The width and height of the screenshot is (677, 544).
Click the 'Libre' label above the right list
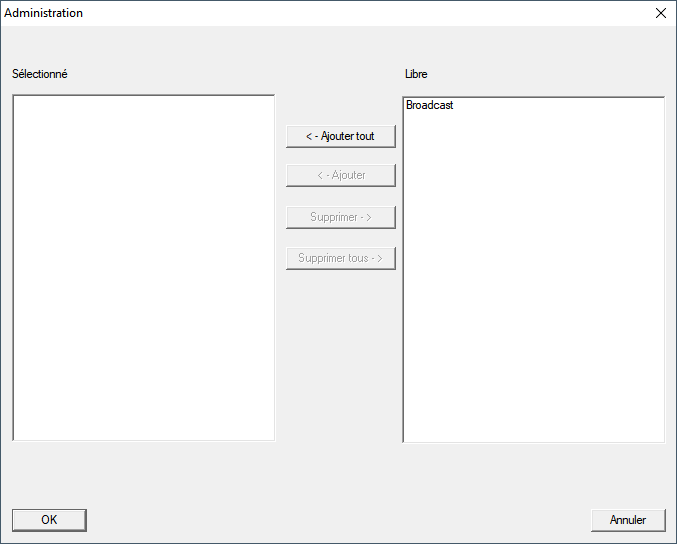(416, 74)
